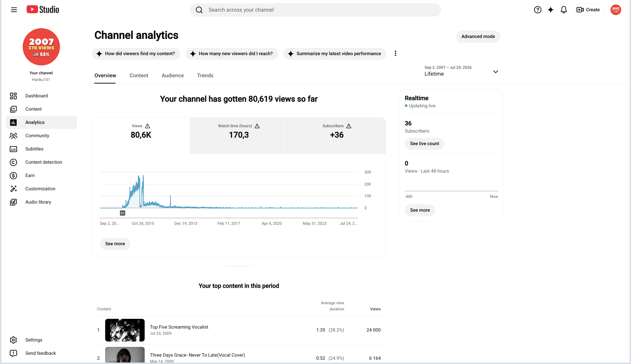
Task: Open Earn from the sidebar
Action: pyautogui.click(x=41, y=176)
